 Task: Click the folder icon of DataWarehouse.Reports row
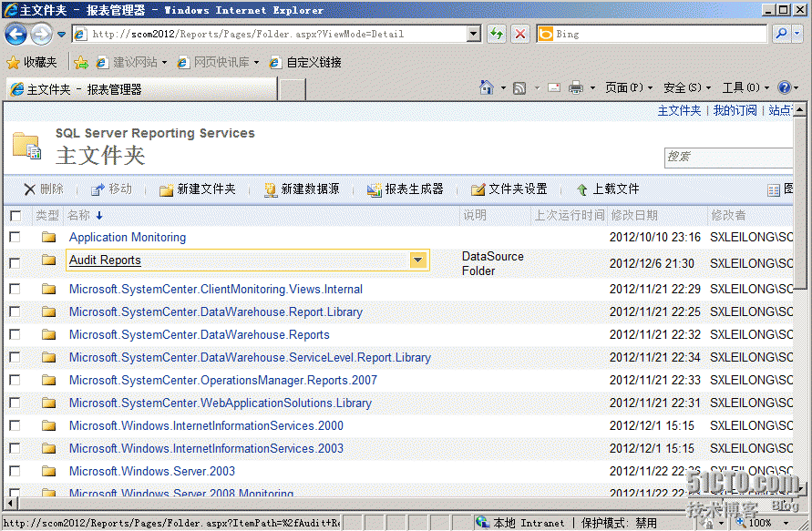coord(48,334)
